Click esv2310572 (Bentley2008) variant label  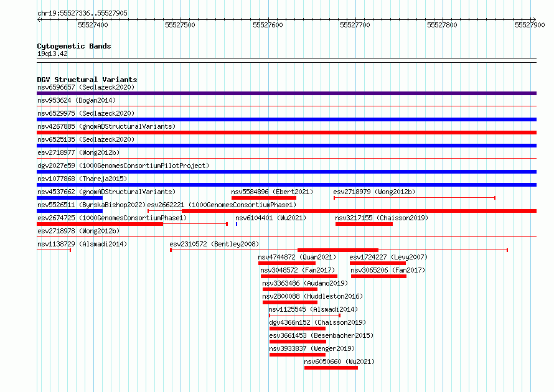[214, 244]
